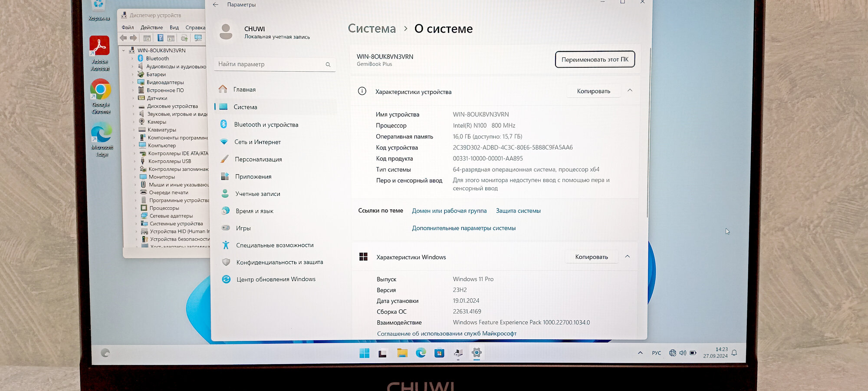Switch input language via РУС indicator

pos(656,353)
